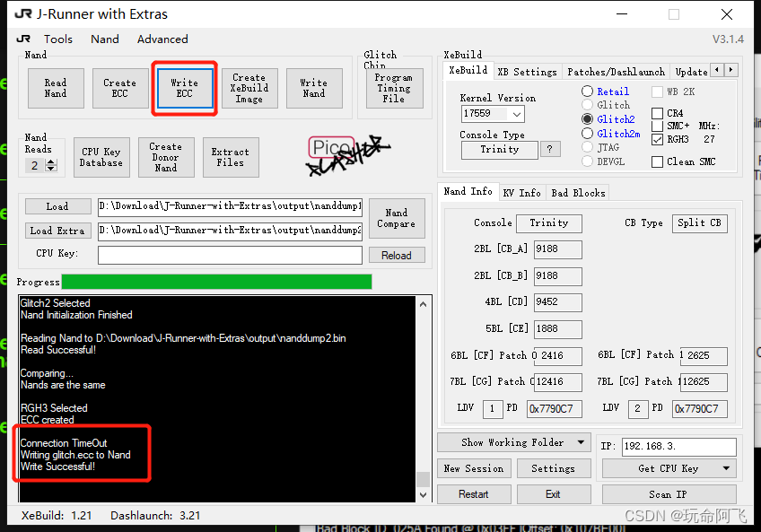
Task: Click the 2BL CB_A value 9188
Action: click(x=557, y=249)
